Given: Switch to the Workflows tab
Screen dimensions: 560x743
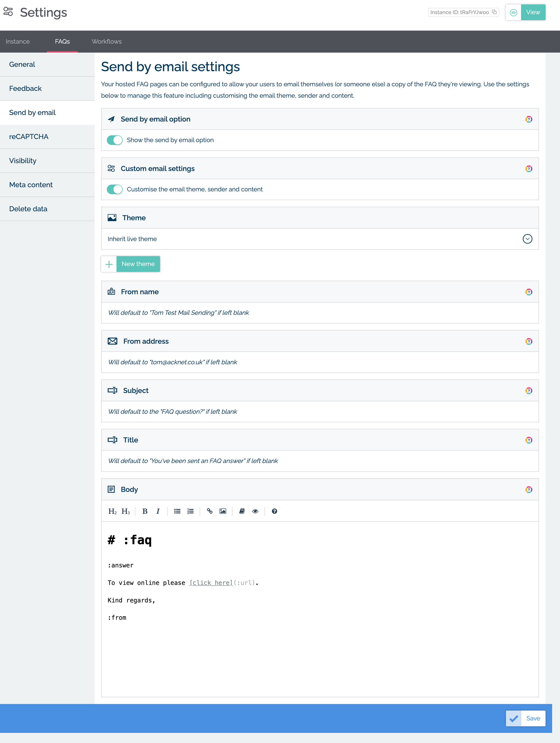Looking at the screenshot, I should [106, 41].
